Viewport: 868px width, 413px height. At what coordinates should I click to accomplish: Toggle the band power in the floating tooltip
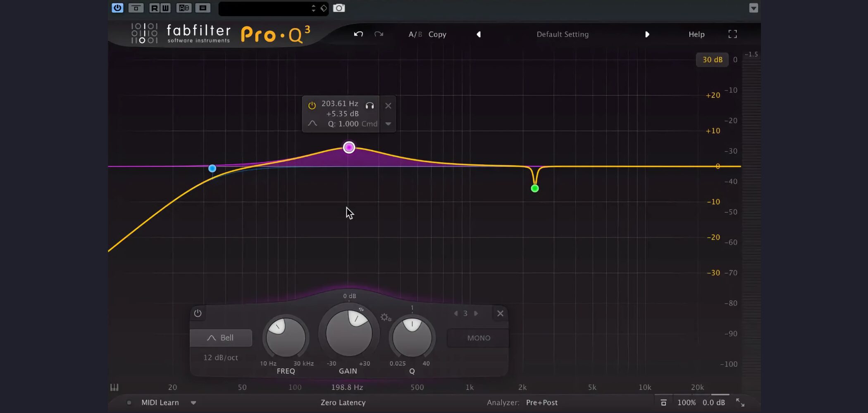tap(312, 106)
